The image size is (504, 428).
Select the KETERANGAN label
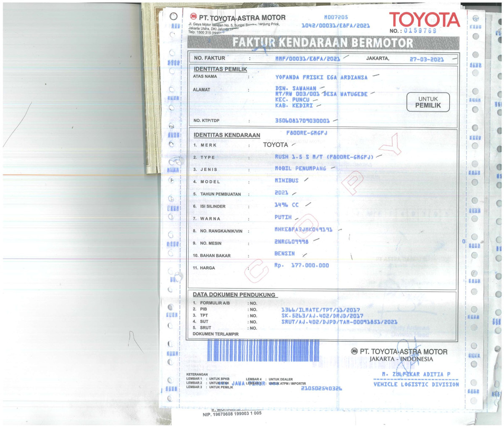coord(197,375)
